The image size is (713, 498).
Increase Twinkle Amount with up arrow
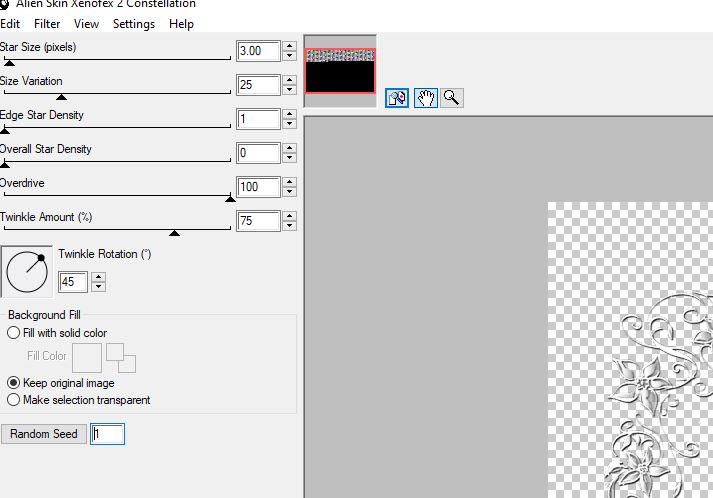(x=289, y=216)
